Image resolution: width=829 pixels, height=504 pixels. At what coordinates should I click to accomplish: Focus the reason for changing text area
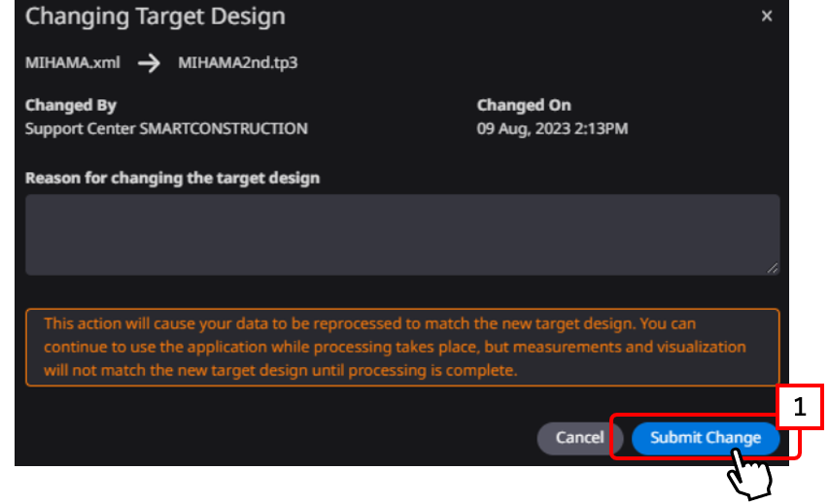pos(402,235)
